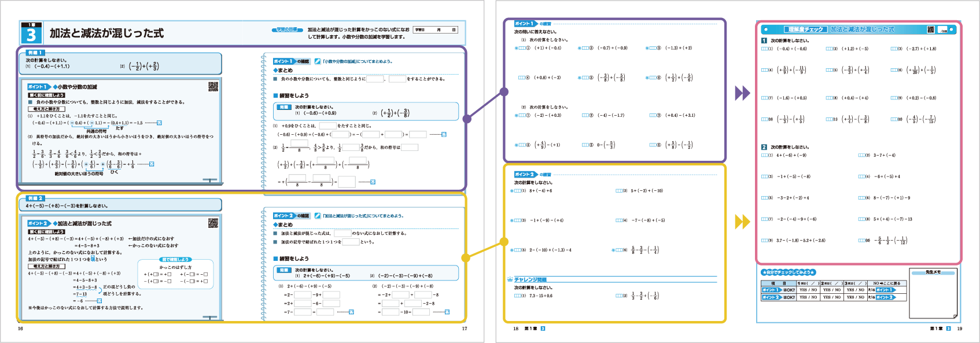Click the pencil icon beside ポイント1の確認
980x343 pixels.
click(318, 61)
